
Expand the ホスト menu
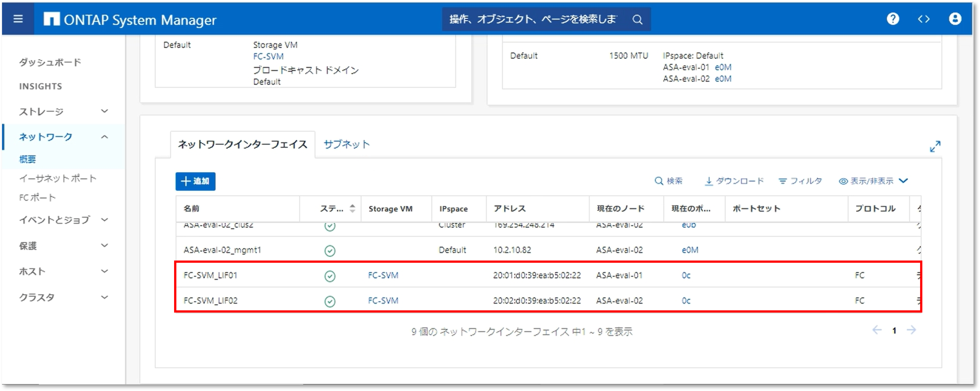(x=104, y=271)
